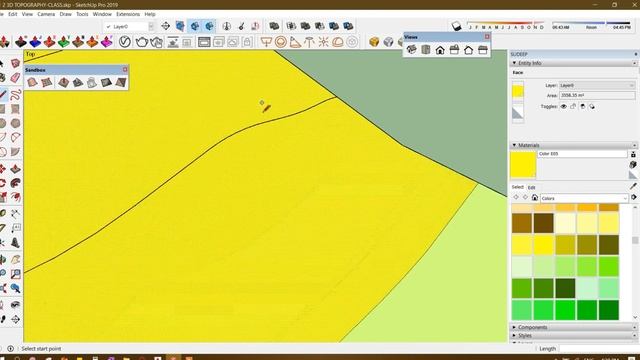The image size is (640, 360).
Task: Switch to Top view in Views toolbar
Action: click(426, 50)
